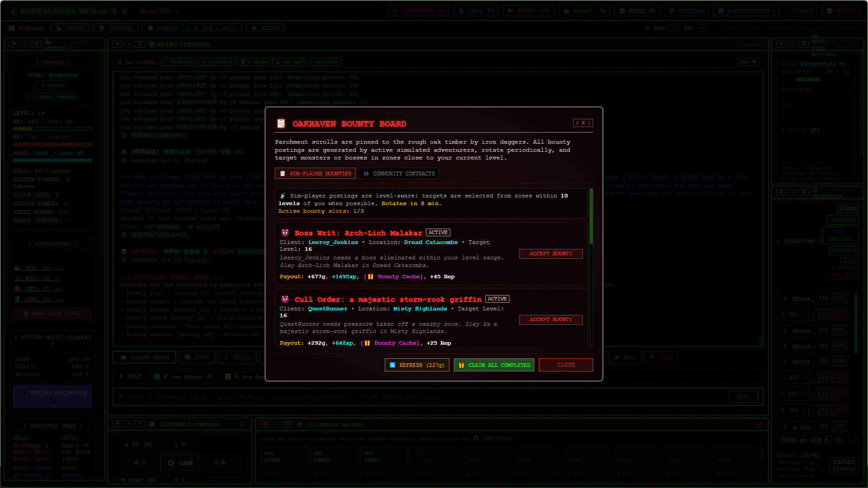Click the demon icon beside the Boss Writ title
The width and height of the screenshot is (868, 488).
(285, 233)
